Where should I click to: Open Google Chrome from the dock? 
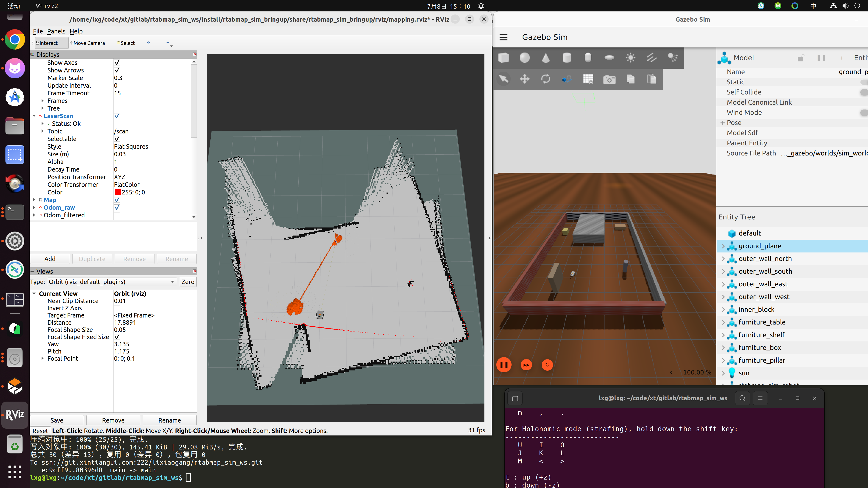click(15, 40)
